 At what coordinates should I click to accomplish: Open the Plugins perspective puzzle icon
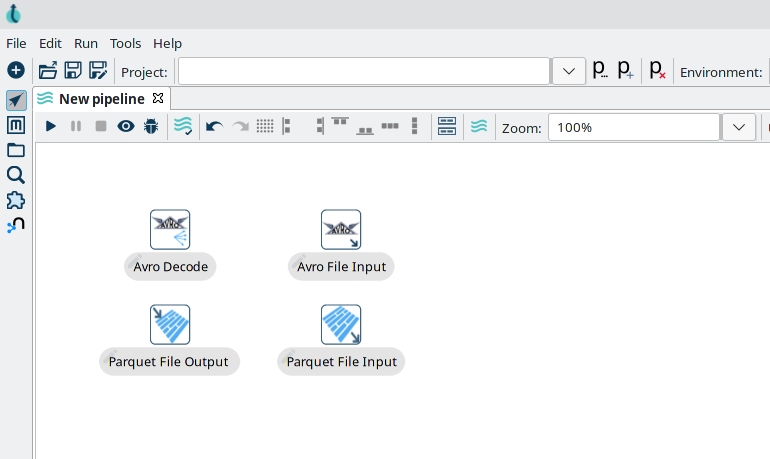pos(16,200)
